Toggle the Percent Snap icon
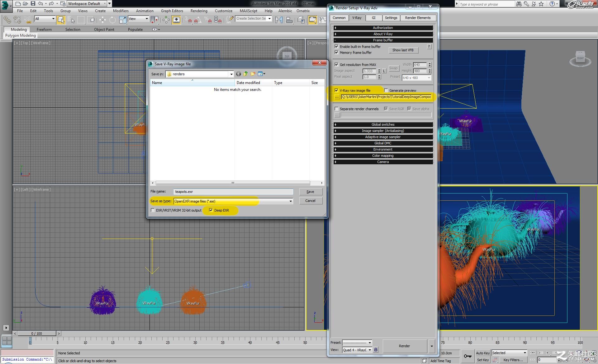This screenshot has width=598, height=364. pyautogui.click(x=208, y=20)
